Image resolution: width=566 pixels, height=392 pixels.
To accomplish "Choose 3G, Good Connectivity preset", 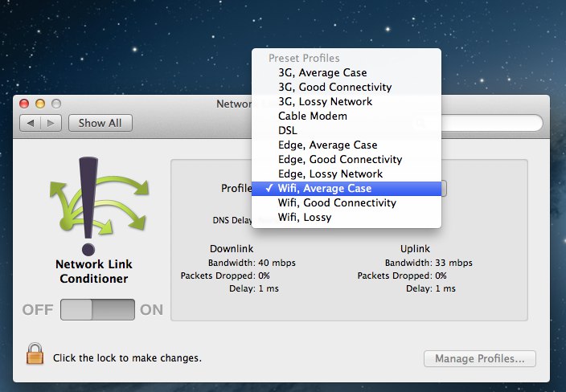I will [347, 88].
